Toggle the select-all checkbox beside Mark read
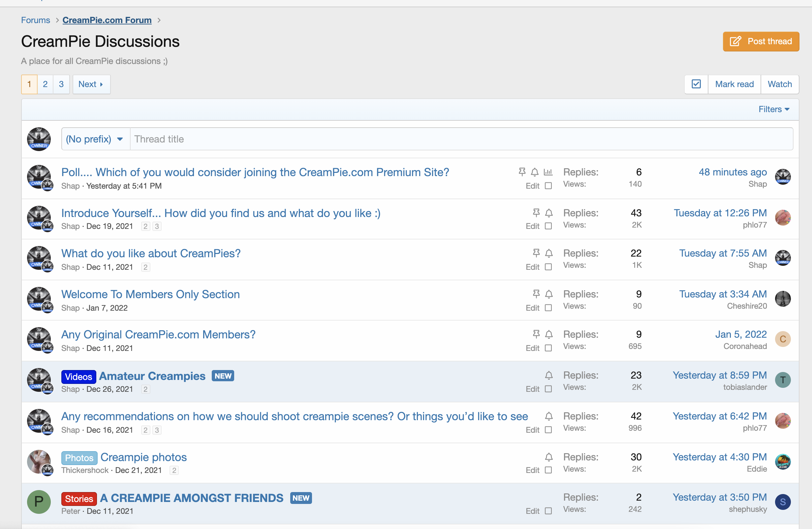Viewport: 812px width, 529px height. pos(696,84)
